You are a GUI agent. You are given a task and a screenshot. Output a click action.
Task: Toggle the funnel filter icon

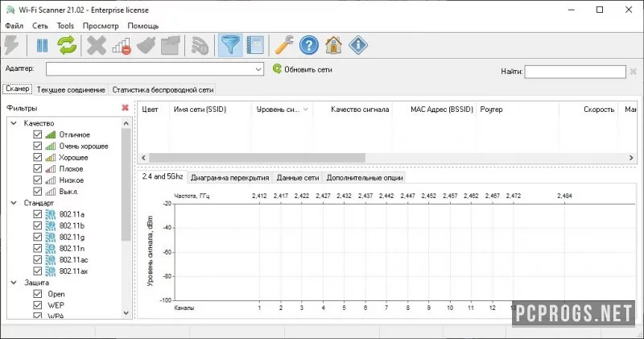(230, 45)
